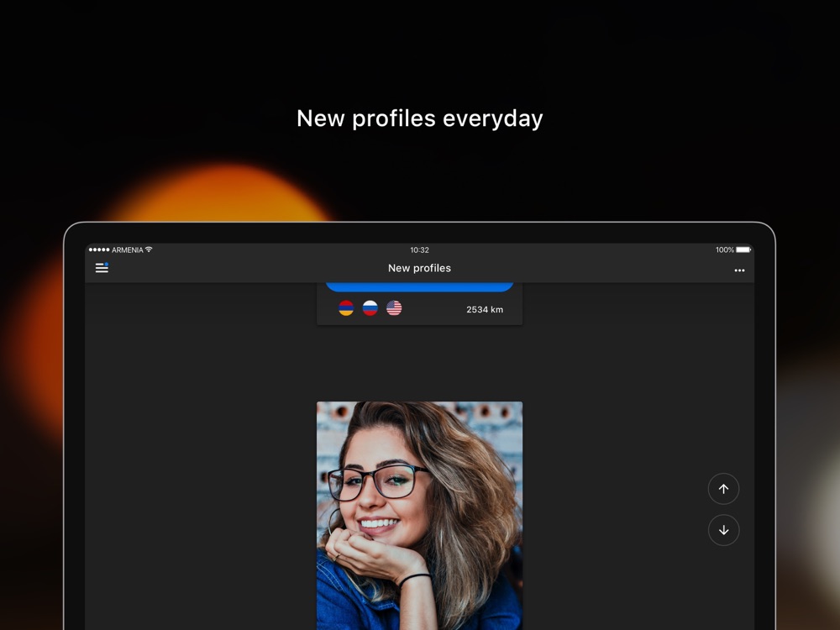The height and width of the screenshot is (630, 840).
Task: Click the cellular signal strength dots
Action: click(x=99, y=249)
